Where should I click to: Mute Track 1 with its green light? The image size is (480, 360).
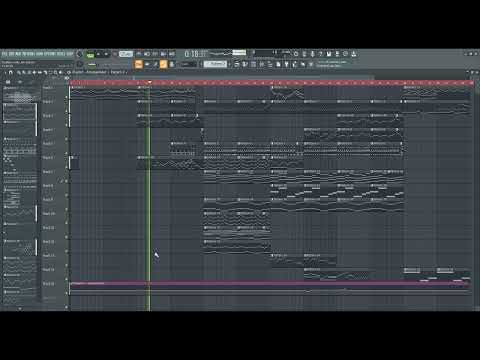[67, 97]
